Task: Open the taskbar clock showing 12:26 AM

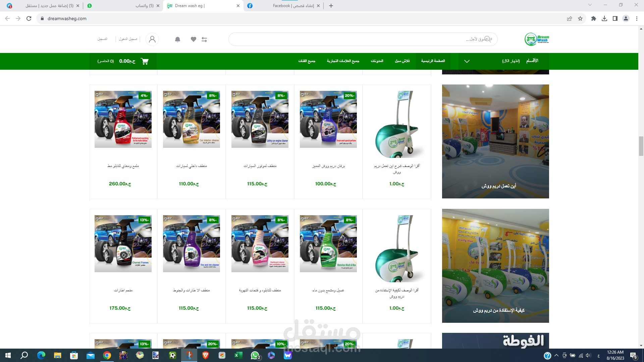Action: coord(615,355)
